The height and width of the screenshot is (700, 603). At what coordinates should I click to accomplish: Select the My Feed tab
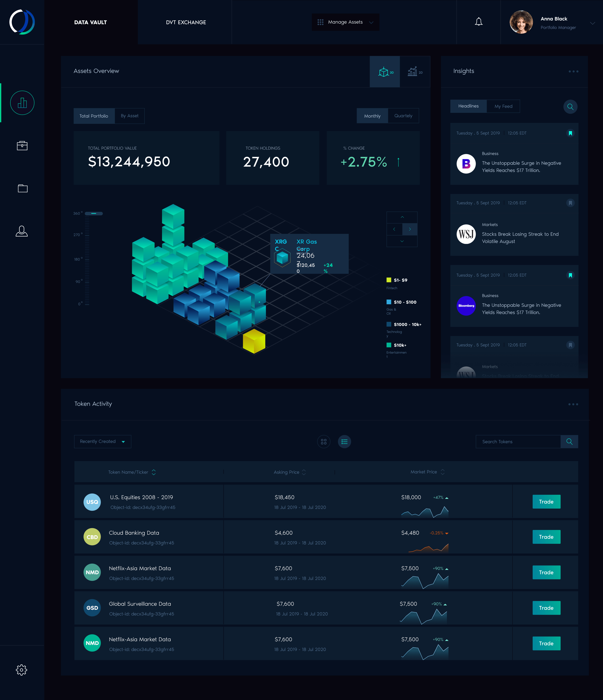503,106
